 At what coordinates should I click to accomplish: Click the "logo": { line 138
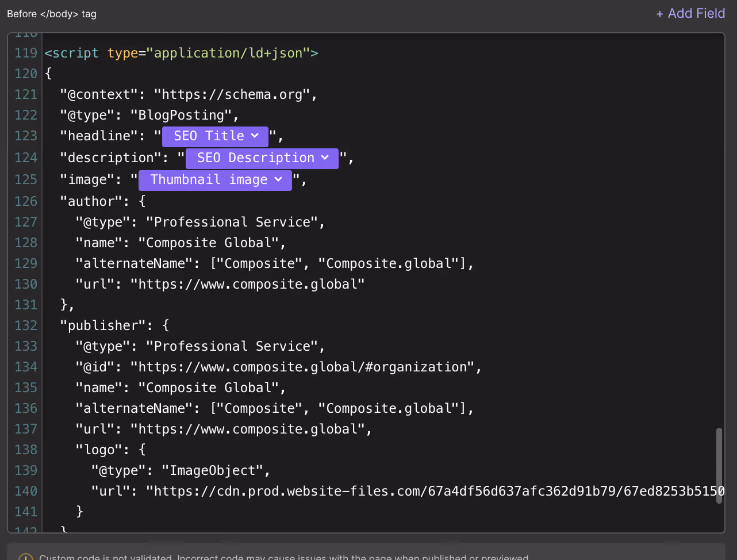(x=110, y=450)
